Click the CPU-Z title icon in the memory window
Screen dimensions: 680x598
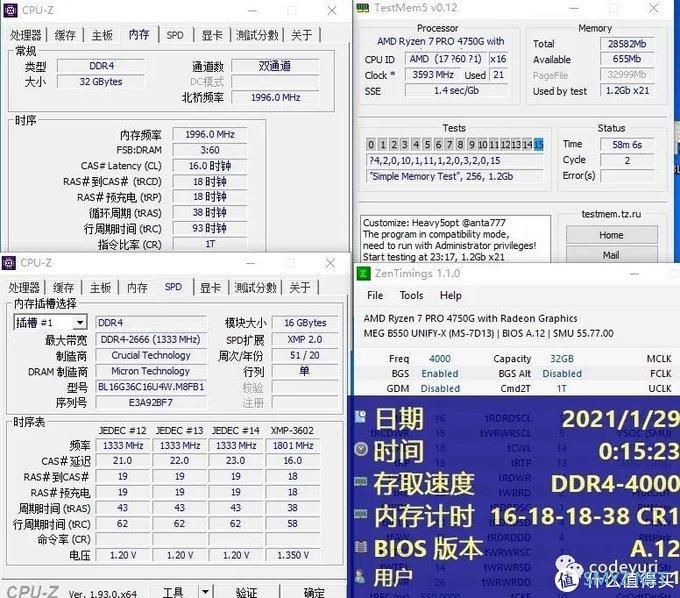tap(10, 10)
